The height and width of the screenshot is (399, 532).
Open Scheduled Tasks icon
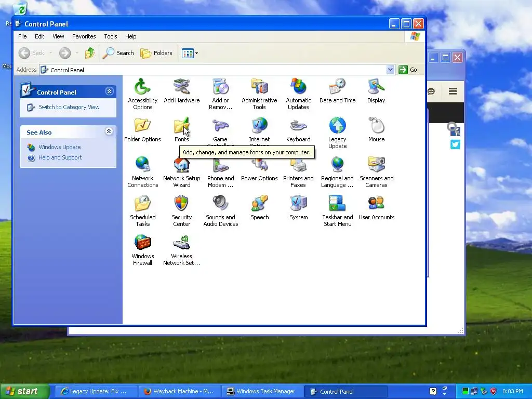coord(142,204)
